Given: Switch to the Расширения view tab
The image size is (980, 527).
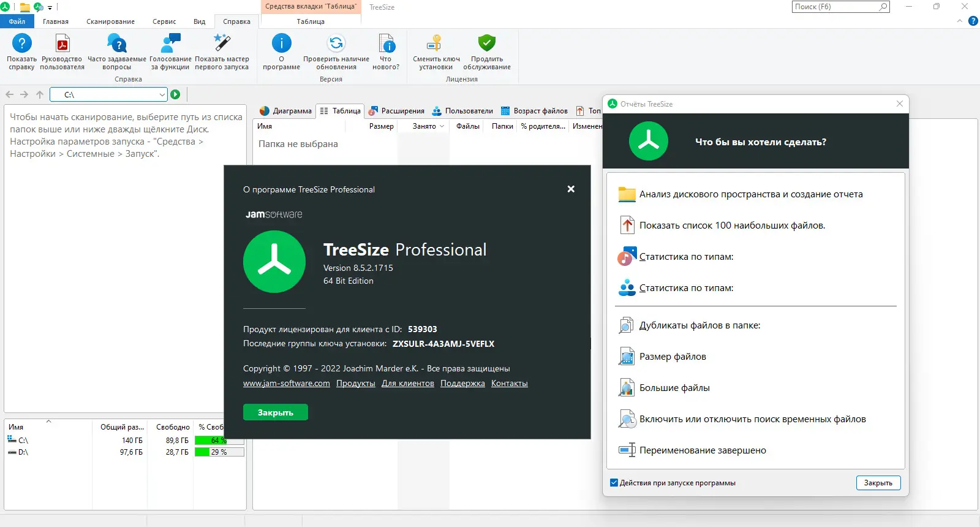Looking at the screenshot, I should click(x=396, y=111).
